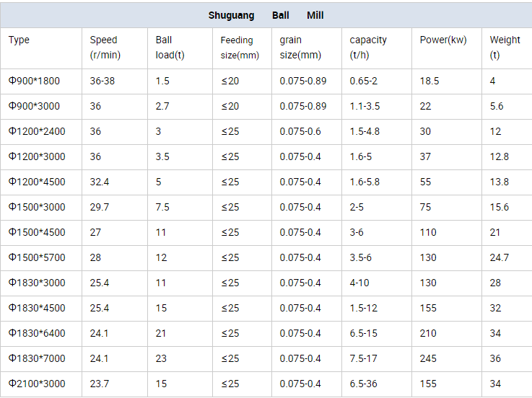532x398 pixels.
Task: Select the Power(kw) column header
Action: pos(442,40)
